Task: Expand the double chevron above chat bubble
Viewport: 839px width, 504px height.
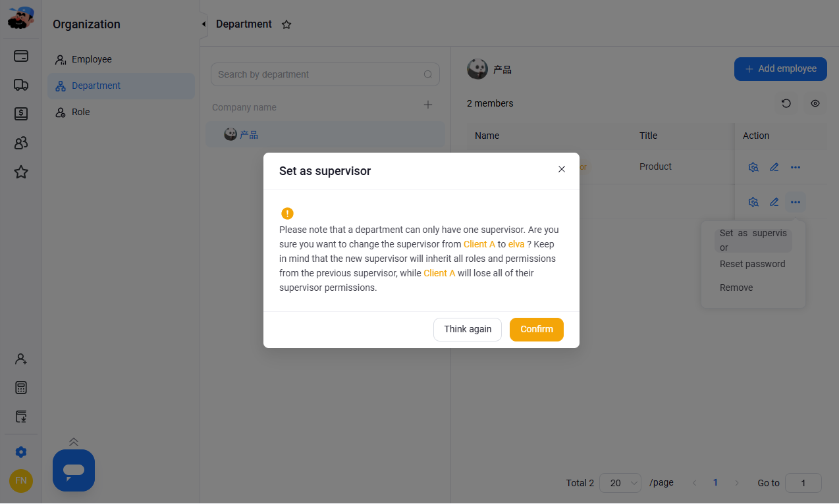Action: [x=74, y=442]
